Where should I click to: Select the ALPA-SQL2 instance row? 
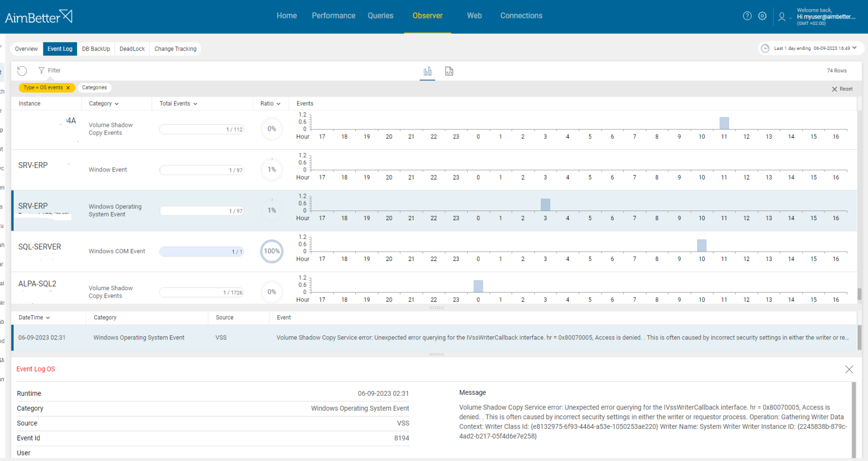[x=434, y=288]
